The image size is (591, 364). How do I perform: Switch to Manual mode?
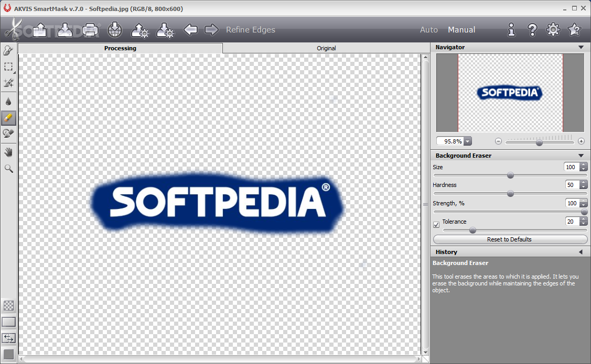(x=461, y=30)
